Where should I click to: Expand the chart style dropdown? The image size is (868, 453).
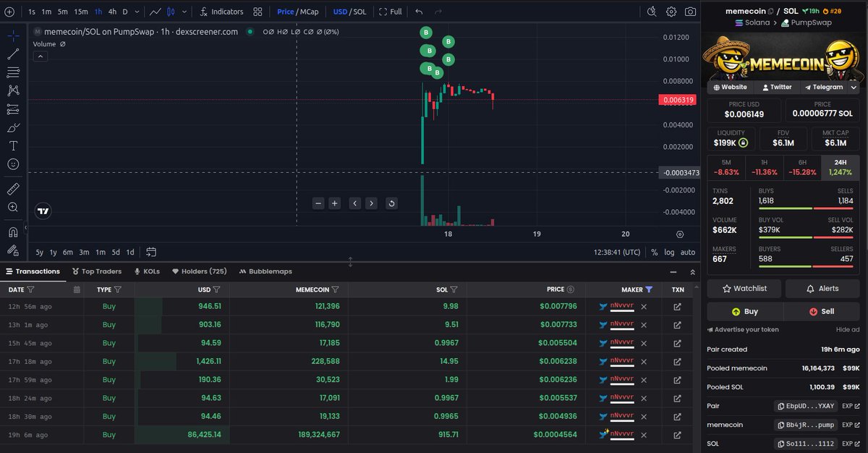pos(185,12)
